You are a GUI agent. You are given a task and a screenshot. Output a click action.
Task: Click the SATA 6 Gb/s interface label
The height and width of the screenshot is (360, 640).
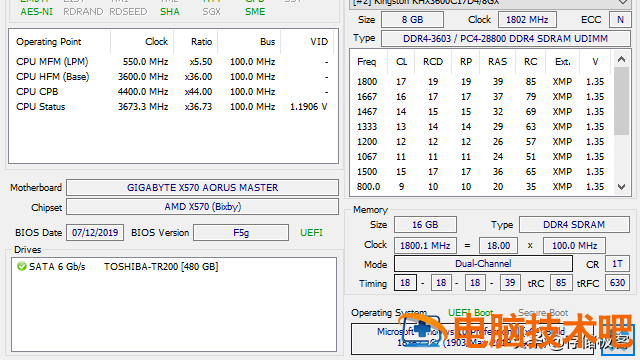pos(57,267)
